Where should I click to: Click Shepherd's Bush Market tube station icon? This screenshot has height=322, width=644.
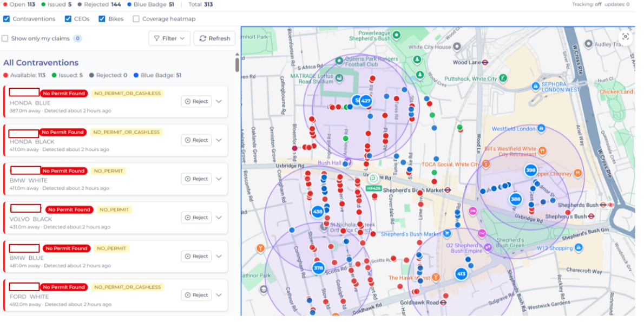click(x=448, y=190)
